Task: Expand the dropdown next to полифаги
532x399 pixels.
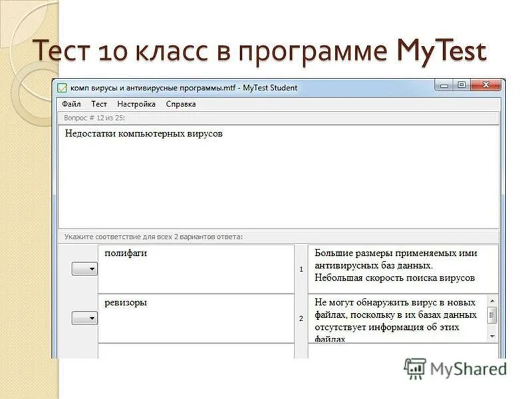Action: [x=84, y=269]
